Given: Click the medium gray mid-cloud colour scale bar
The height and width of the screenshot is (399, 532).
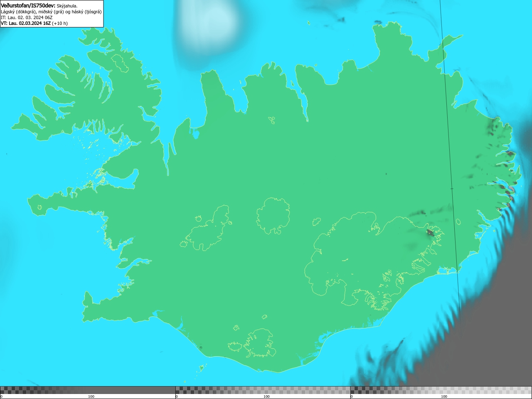Looking at the screenshot, I should pos(263,390).
